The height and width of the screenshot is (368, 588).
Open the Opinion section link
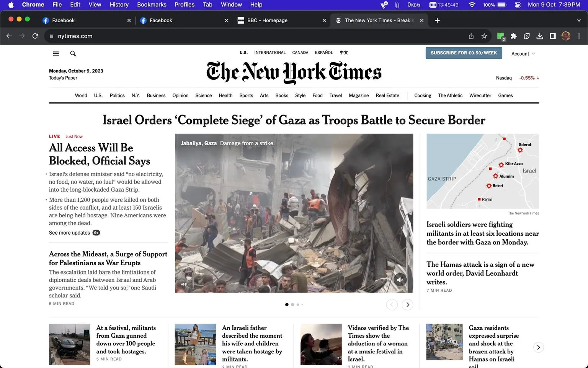[x=180, y=95]
